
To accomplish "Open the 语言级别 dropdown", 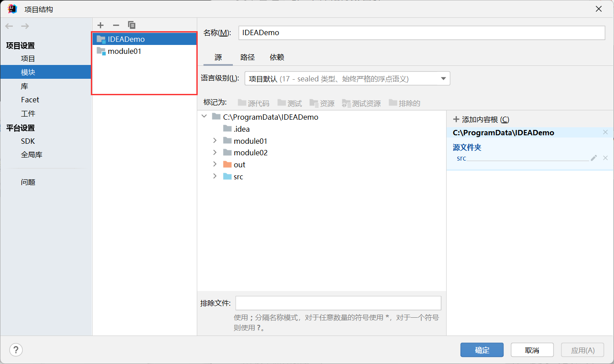I will (347, 79).
